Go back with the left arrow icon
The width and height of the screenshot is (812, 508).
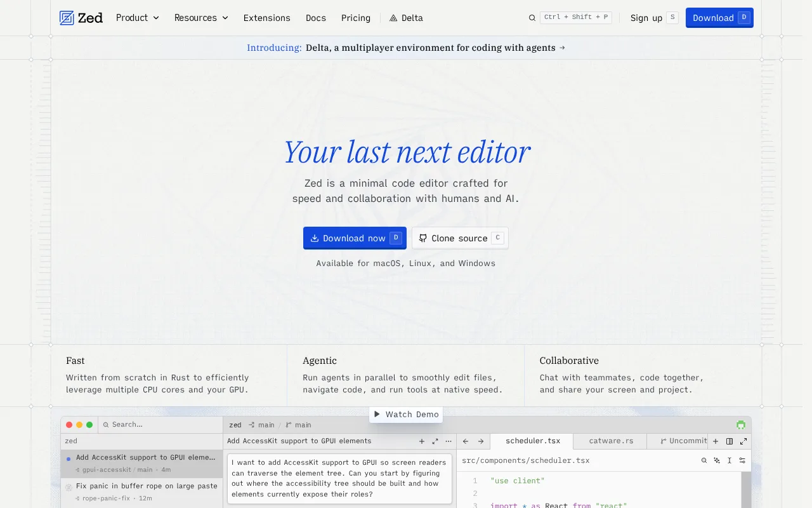(466, 441)
